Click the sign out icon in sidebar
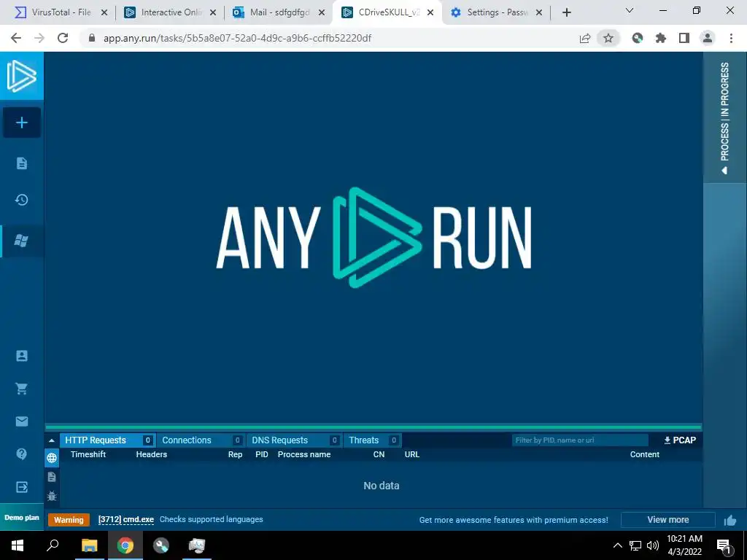 pos(22,486)
